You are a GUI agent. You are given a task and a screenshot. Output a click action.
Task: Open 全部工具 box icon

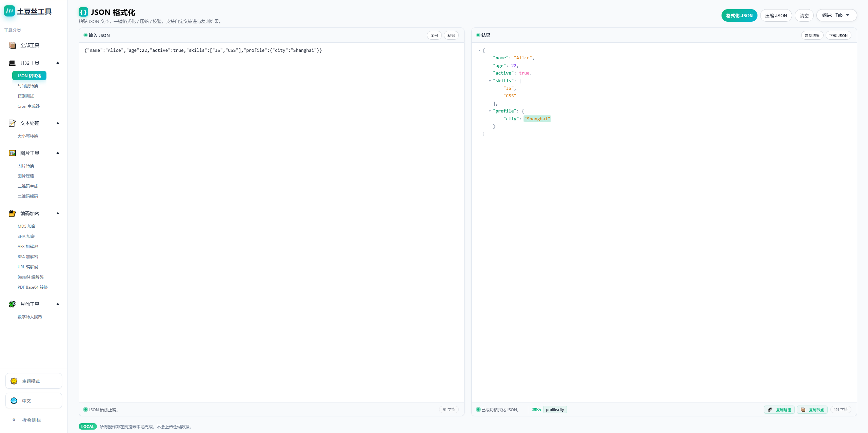coord(12,45)
